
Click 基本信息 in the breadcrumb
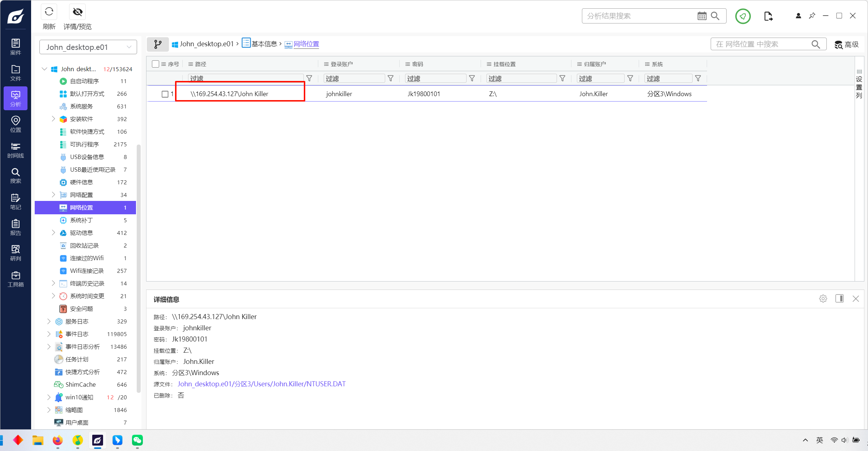[x=264, y=44]
